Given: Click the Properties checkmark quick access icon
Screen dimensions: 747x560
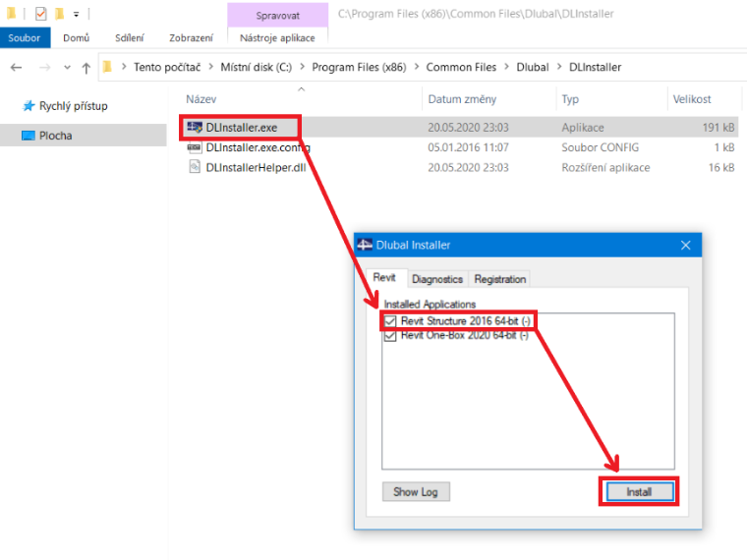Looking at the screenshot, I should 41,14.
